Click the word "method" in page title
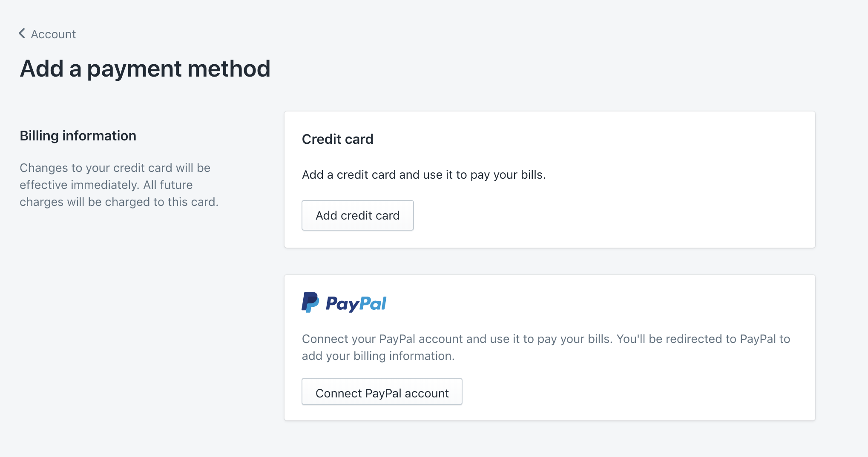This screenshot has height=457, width=868. tap(229, 69)
